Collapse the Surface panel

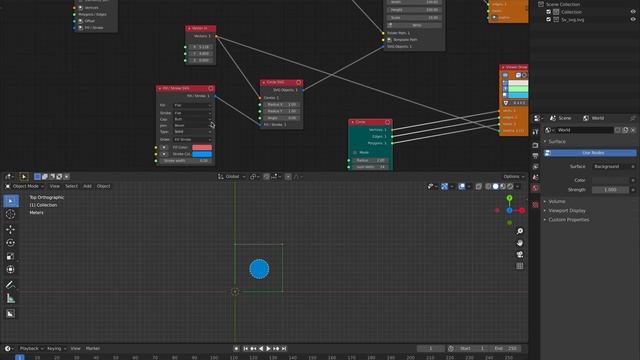(557, 142)
